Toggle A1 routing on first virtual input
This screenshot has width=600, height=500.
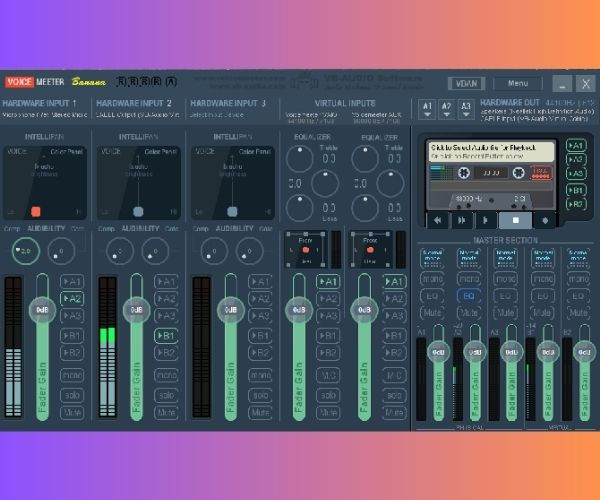point(328,282)
